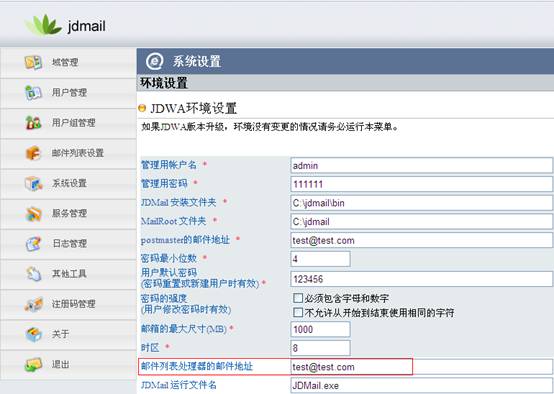Click the 密码的强度 label
Image resolution: width=554 pixels, height=394 pixels.
click(x=164, y=299)
